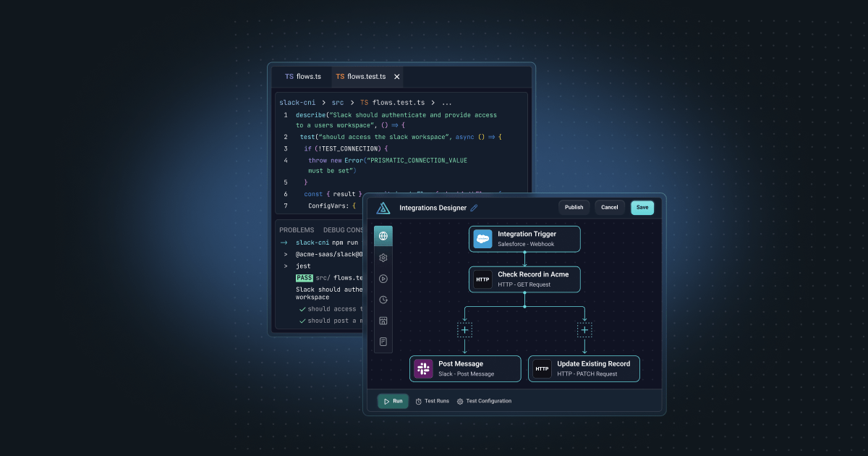Screen dimensions: 868x456
Task: Select the Check Record in Acme step
Action: 524,279
